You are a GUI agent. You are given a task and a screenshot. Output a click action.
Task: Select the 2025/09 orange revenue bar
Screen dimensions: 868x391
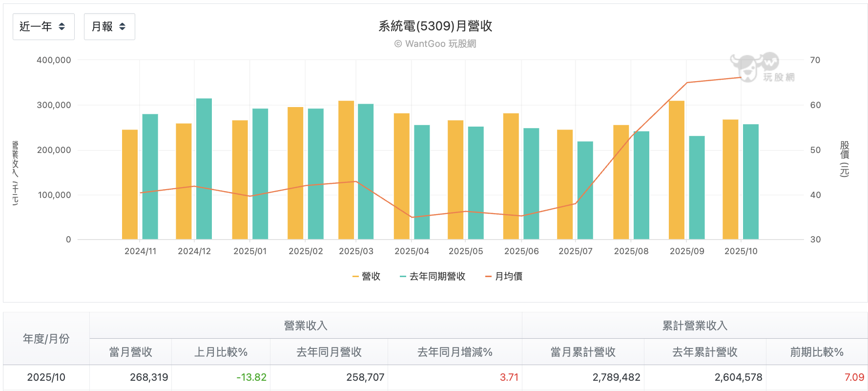tap(677, 170)
